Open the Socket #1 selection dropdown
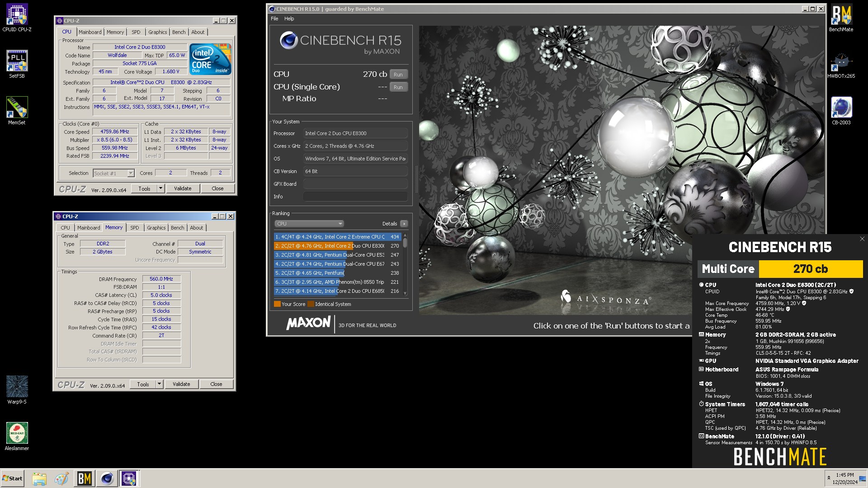Viewport: 868px width, 488px height. [x=113, y=174]
